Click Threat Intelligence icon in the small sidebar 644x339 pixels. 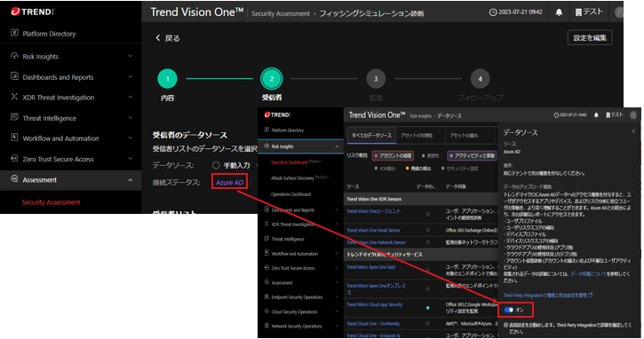pyautogui.click(x=266, y=239)
